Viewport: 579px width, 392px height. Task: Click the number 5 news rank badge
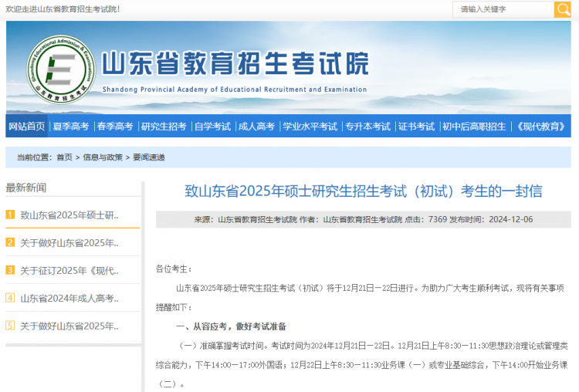pyautogui.click(x=10, y=325)
